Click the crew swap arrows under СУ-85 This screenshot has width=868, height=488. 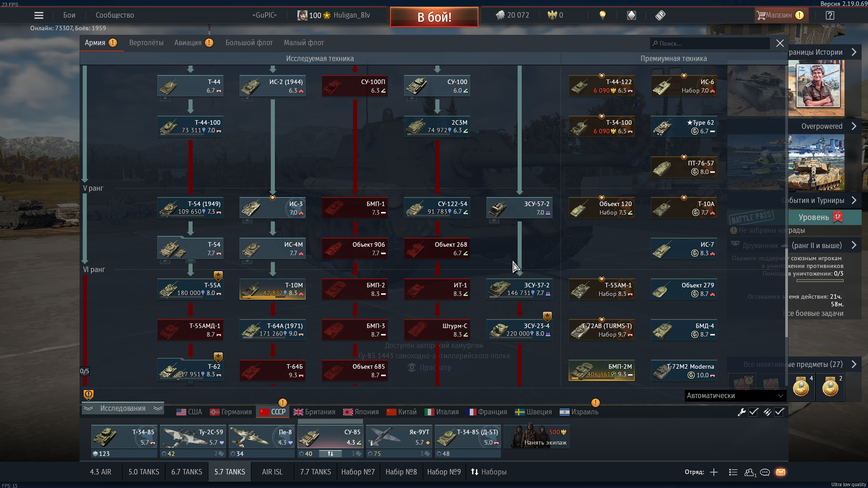(330, 454)
